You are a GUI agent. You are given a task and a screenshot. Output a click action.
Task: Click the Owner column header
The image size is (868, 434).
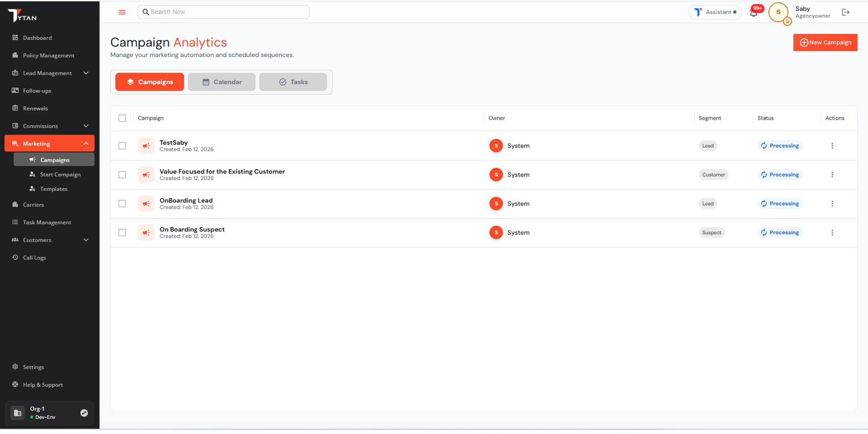coord(497,118)
